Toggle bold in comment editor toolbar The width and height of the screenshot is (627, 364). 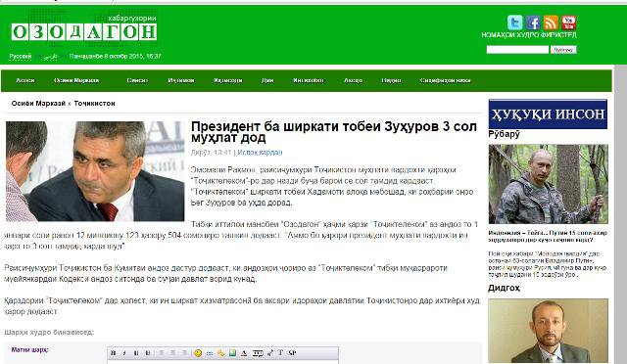pyautogui.click(x=114, y=353)
